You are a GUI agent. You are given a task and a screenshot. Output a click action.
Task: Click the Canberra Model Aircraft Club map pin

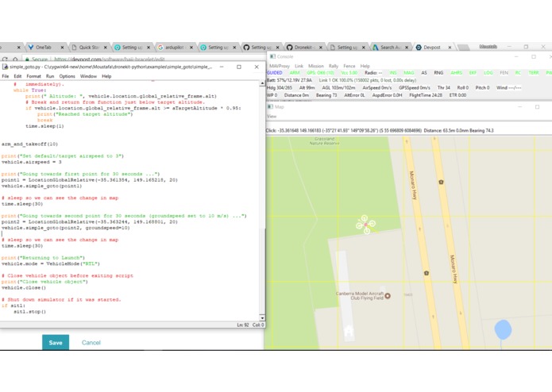[x=388, y=296]
